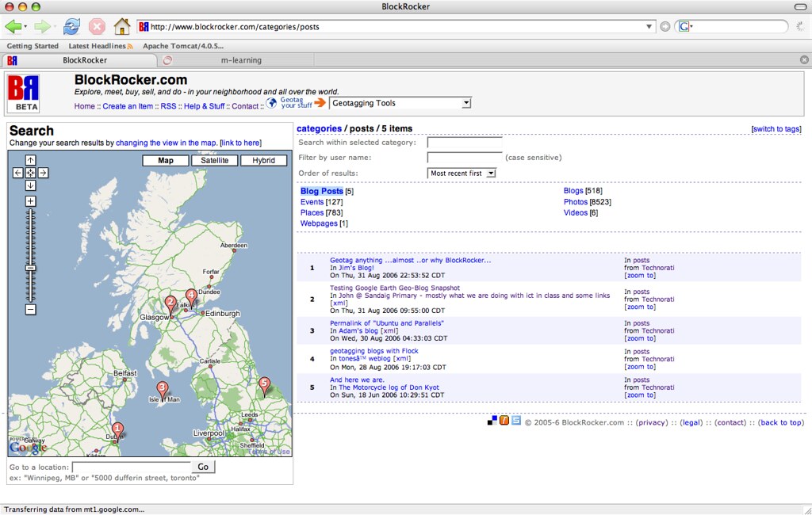Viewport: 812px width, 515px height.
Task: Open the Events category link
Action: pos(312,202)
